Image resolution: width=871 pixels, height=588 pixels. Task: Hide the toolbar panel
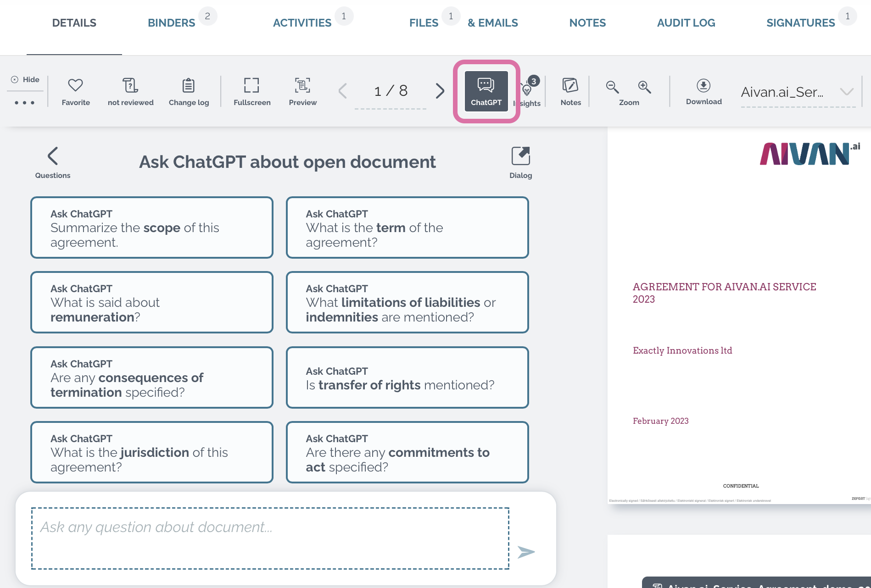[x=25, y=79]
